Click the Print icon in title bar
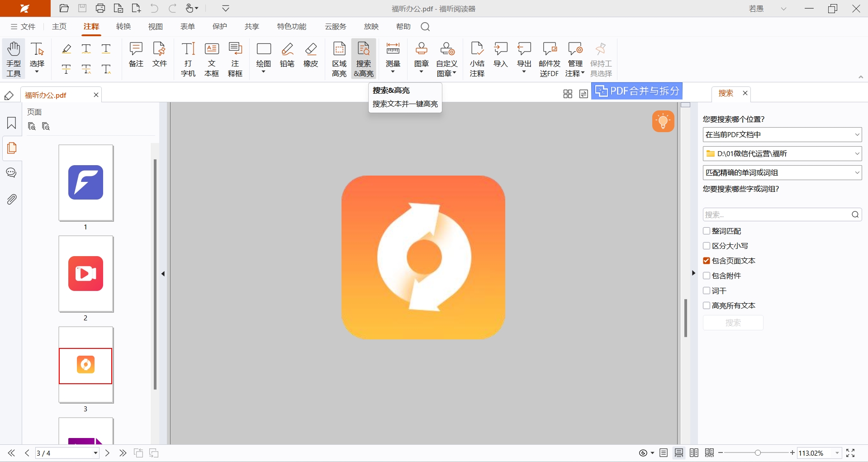 (100, 8)
